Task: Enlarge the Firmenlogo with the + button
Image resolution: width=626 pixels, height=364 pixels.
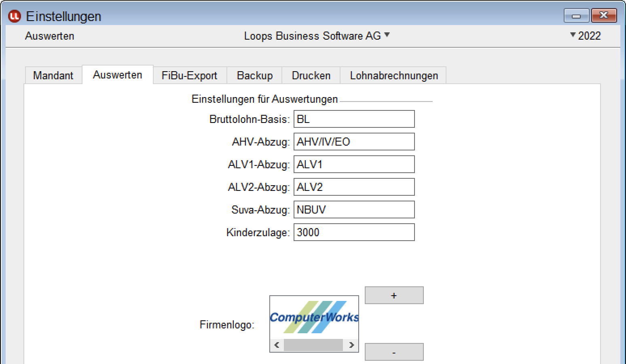Action: point(394,295)
